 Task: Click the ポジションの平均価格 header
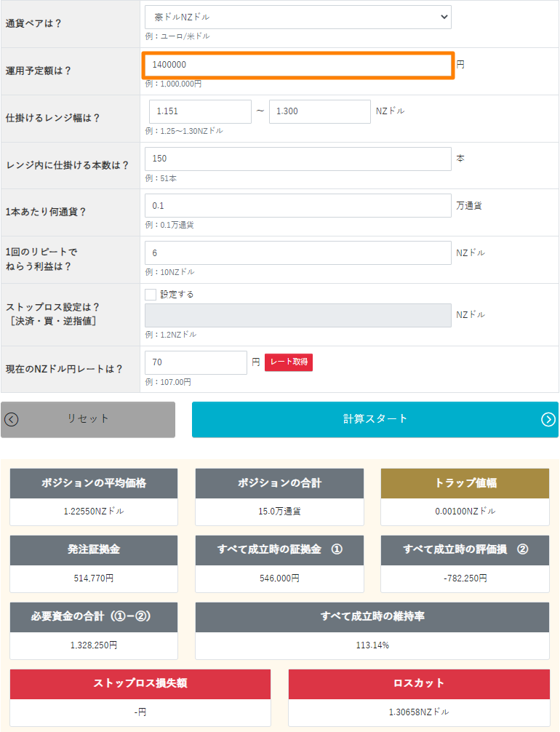click(94, 483)
